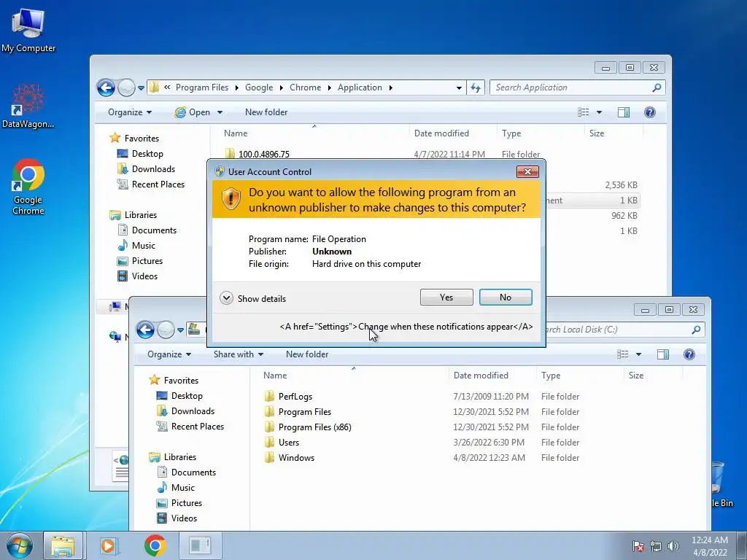This screenshot has height=560, width=747.
Task: Click help icon in Application window
Action: (x=649, y=112)
